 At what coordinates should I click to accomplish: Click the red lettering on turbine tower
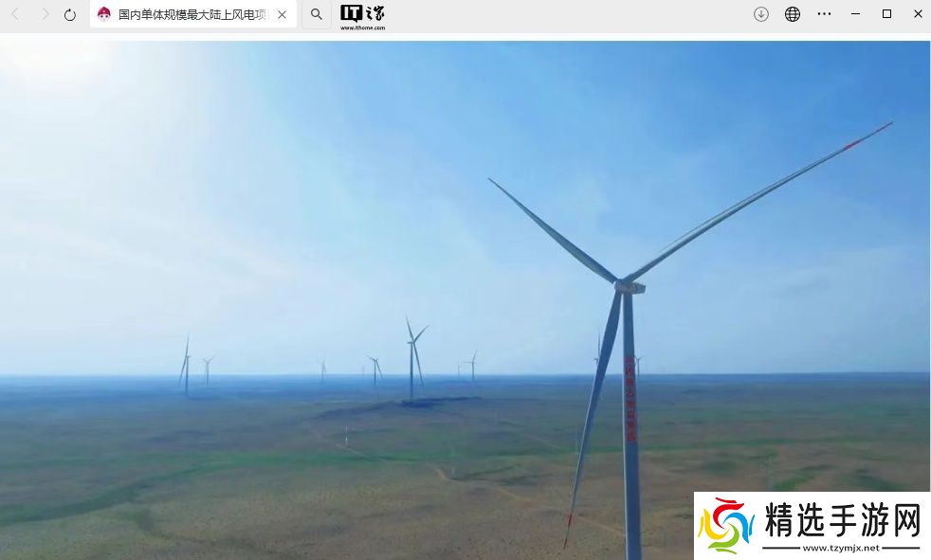click(630, 398)
